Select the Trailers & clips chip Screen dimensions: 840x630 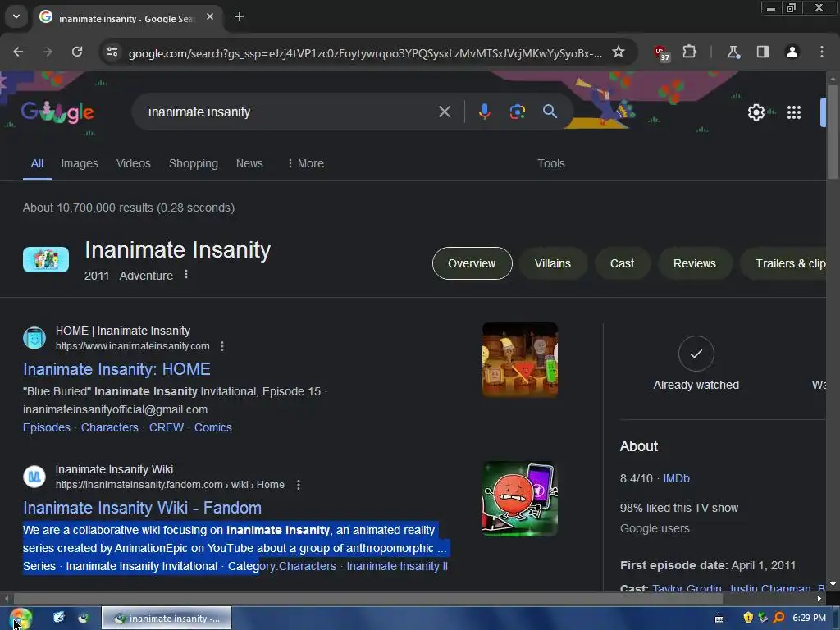click(783, 263)
